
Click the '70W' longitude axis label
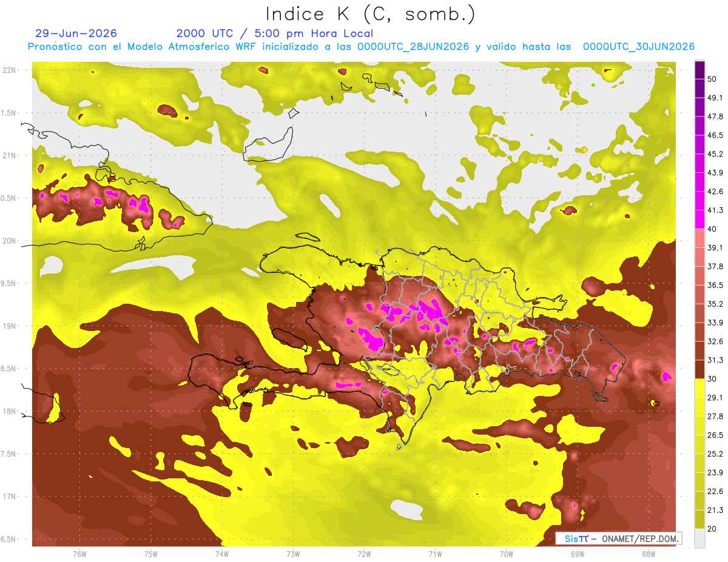point(507,554)
